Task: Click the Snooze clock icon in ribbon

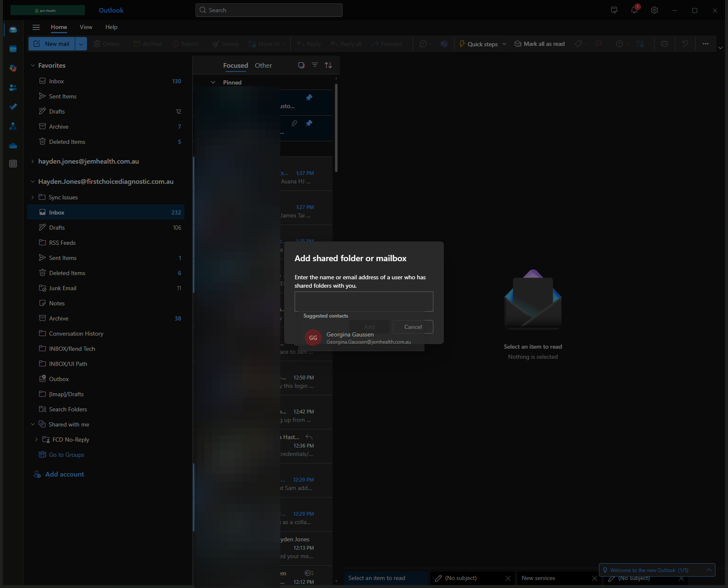Action: click(x=620, y=44)
